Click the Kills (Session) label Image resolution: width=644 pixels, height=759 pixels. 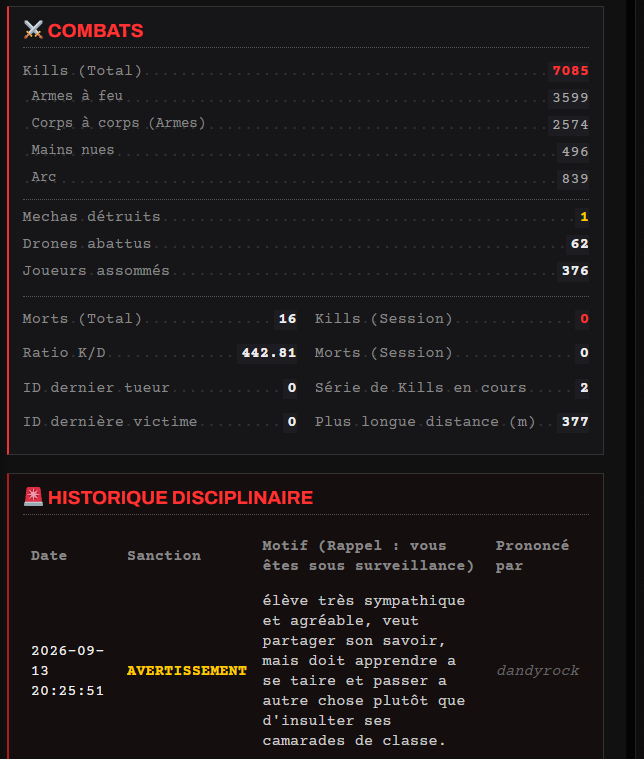click(383, 319)
